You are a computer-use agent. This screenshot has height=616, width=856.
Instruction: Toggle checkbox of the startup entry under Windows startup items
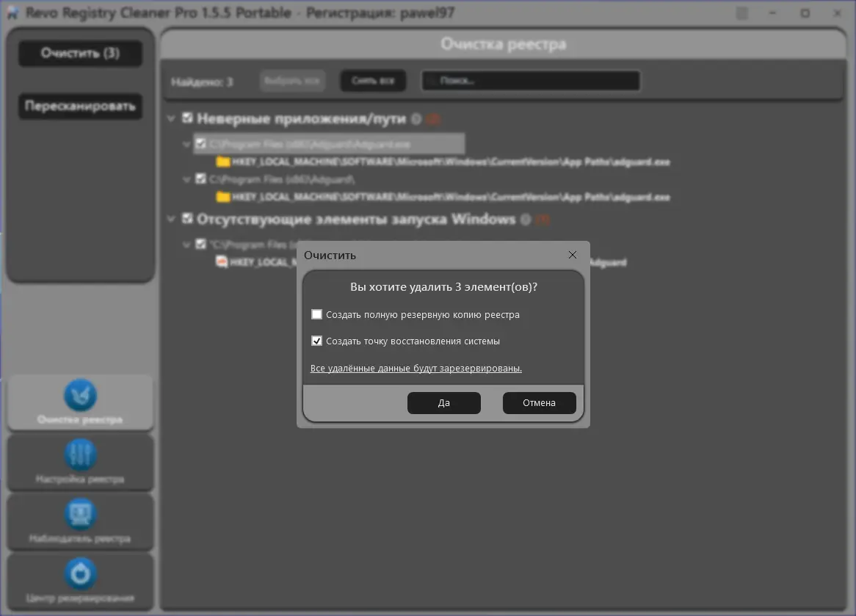tap(201, 244)
